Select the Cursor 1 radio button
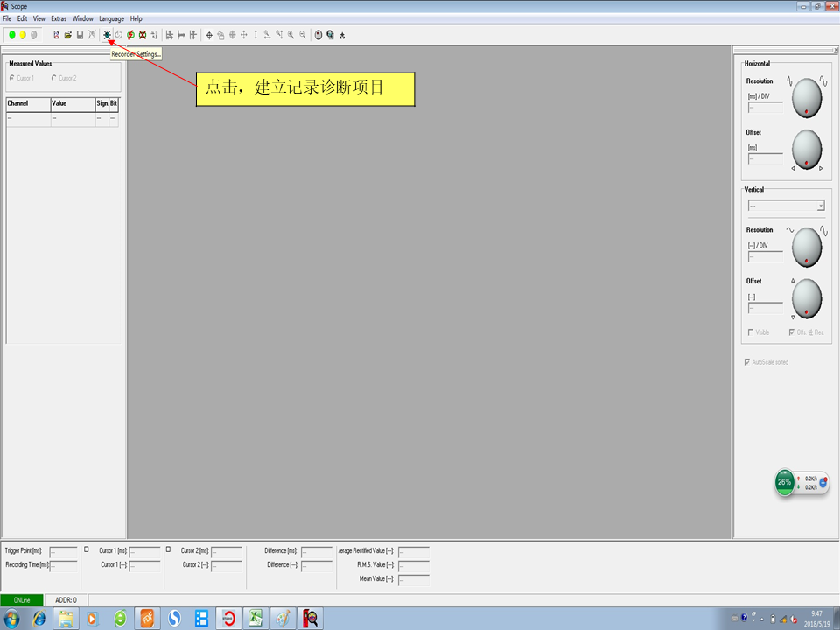This screenshot has height=630, width=840. (x=12, y=78)
